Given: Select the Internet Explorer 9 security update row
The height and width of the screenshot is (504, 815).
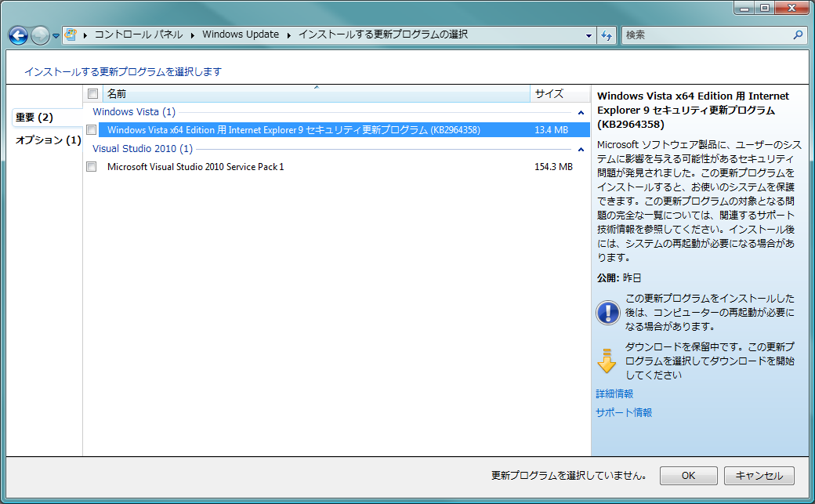Looking at the screenshot, I should coord(344,130).
